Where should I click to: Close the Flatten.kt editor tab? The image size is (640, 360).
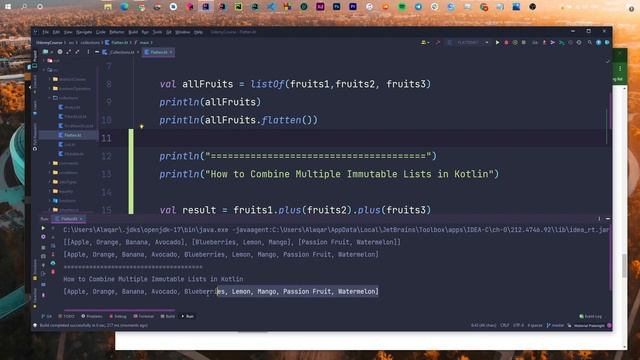pos(171,52)
